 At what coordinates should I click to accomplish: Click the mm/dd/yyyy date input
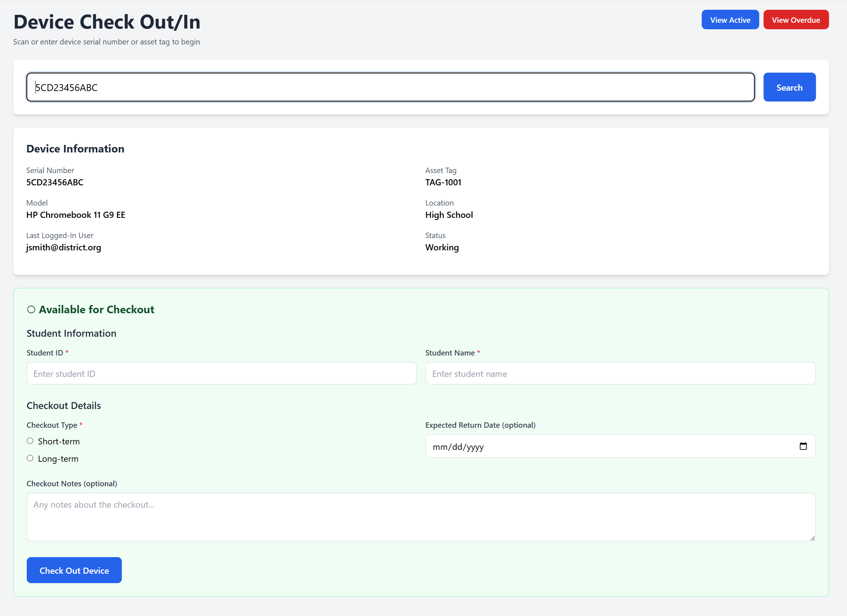(x=598, y=446)
